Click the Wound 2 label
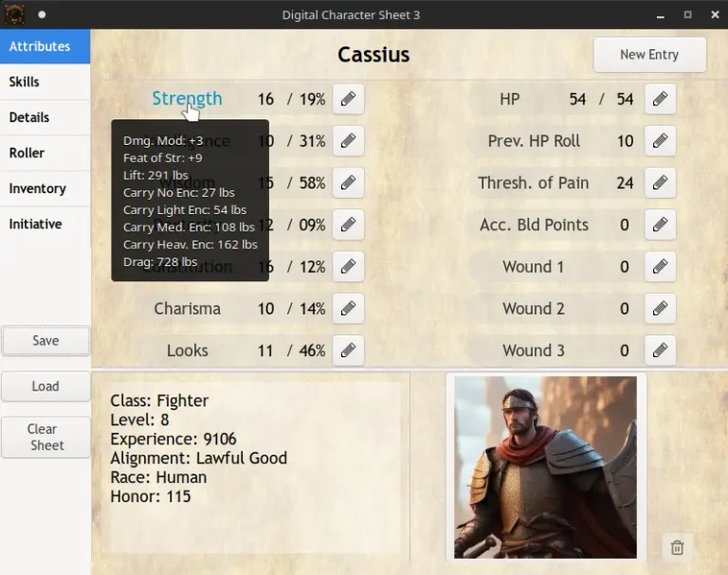This screenshot has height=575, width=728. (533, 309)
